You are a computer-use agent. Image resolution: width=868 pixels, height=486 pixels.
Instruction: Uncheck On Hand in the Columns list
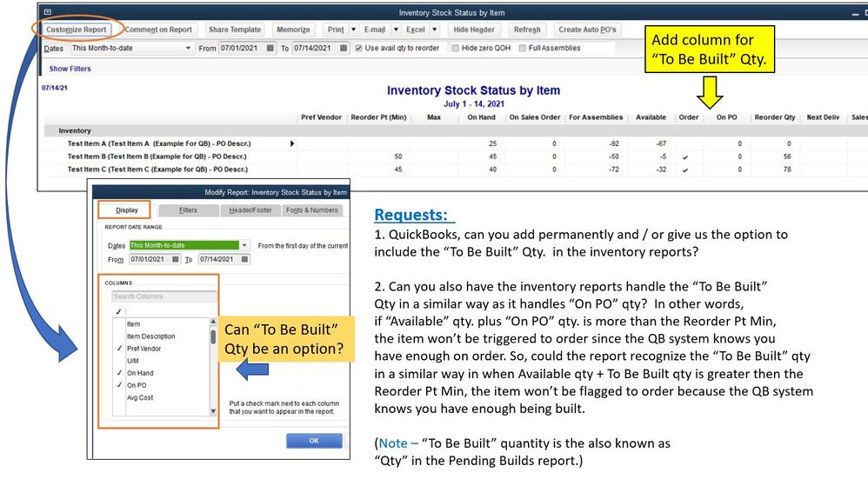119,373
